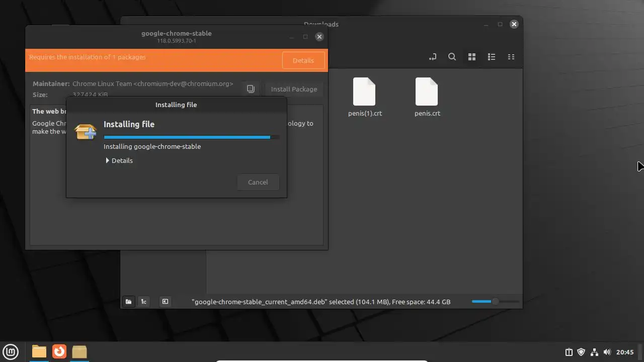Click the Cancel button in the installing dialog

coord(258,182)
